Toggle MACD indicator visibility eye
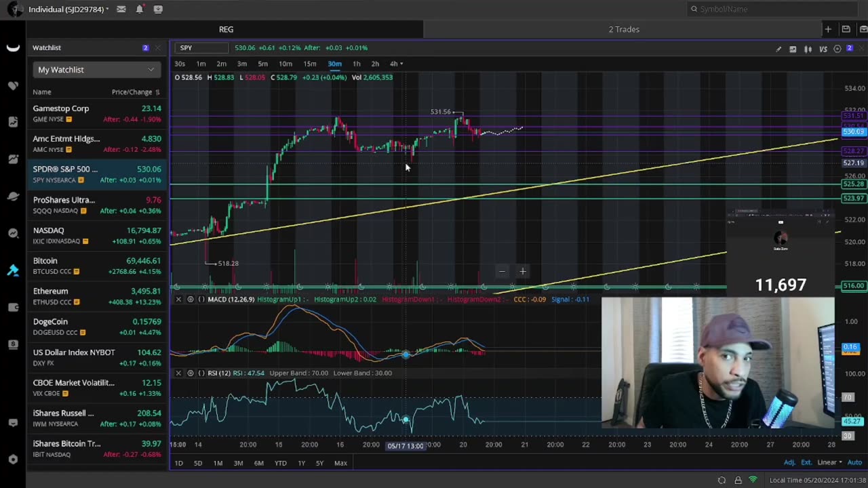Screen dimensions: 868x488 [x=191, y=299]
